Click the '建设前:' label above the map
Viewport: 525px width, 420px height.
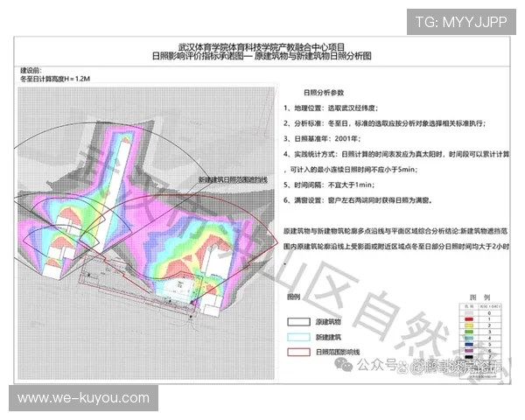pos(31,70)
